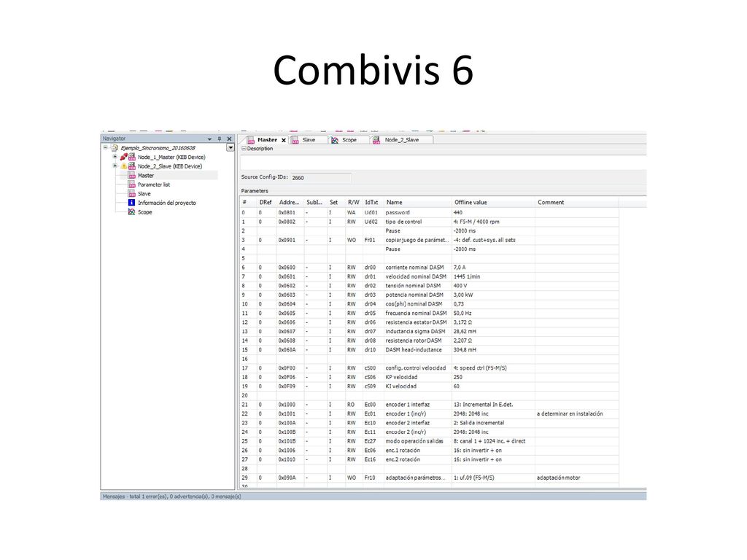Click the Set column header
Screen dimensions: 747x560
(336, 203)
